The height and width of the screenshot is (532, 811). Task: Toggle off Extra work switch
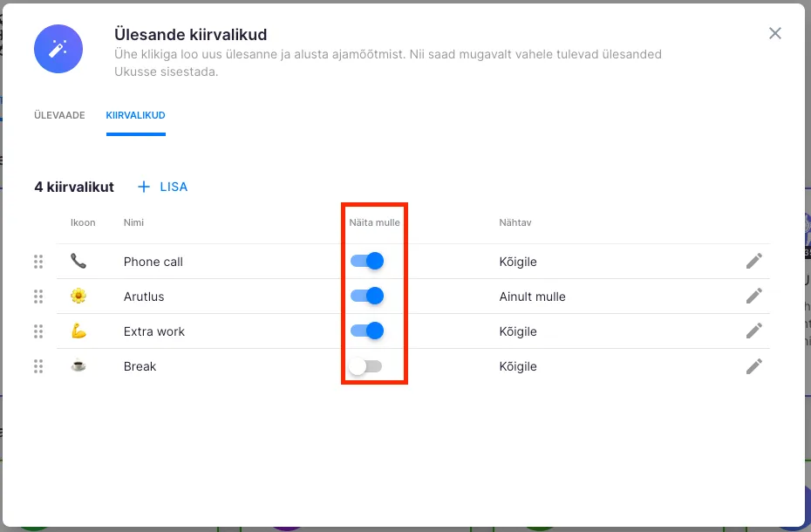(367, 331)
